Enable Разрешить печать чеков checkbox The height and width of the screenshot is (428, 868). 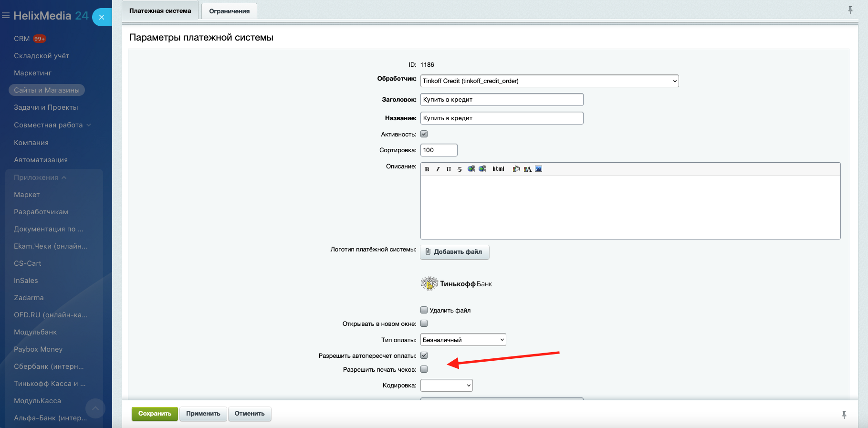(x=424, y=369)
